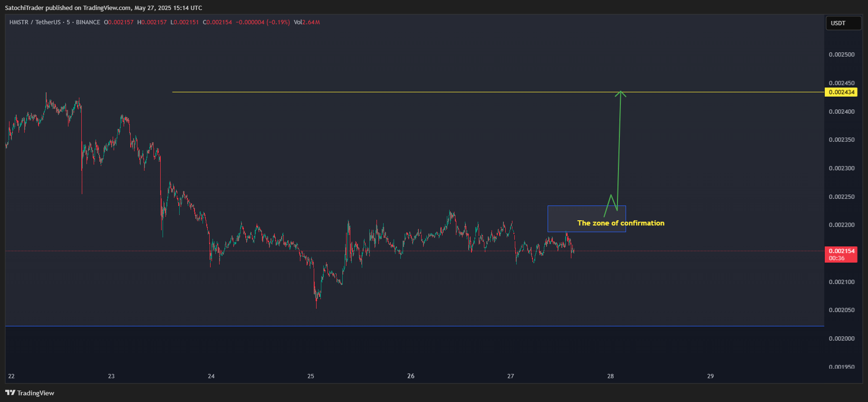Click date 23 on time axis

[111, 376]
